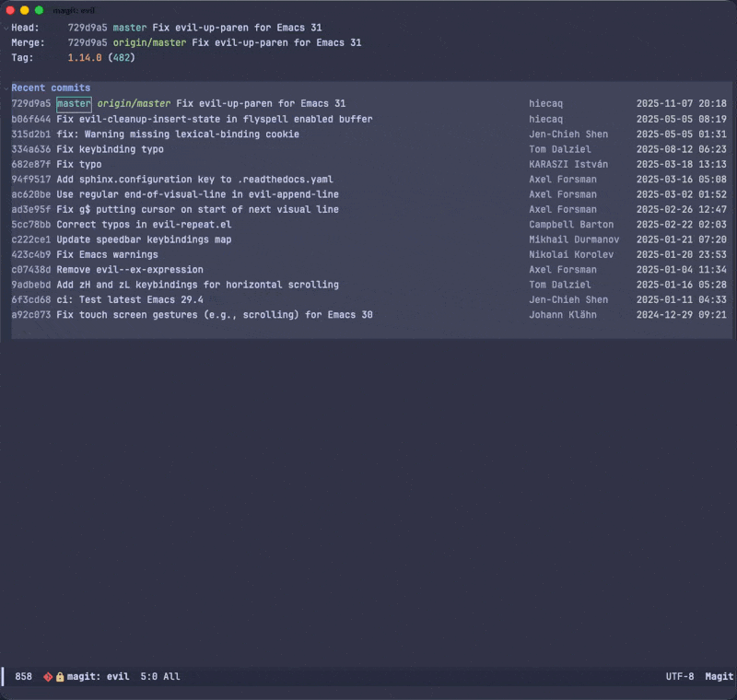The width and height of the screenshot is (737, 700).
Task: Open commit 'fix: Warning missing lexical-binding cookie'
Action: click(x=178, y=134)
